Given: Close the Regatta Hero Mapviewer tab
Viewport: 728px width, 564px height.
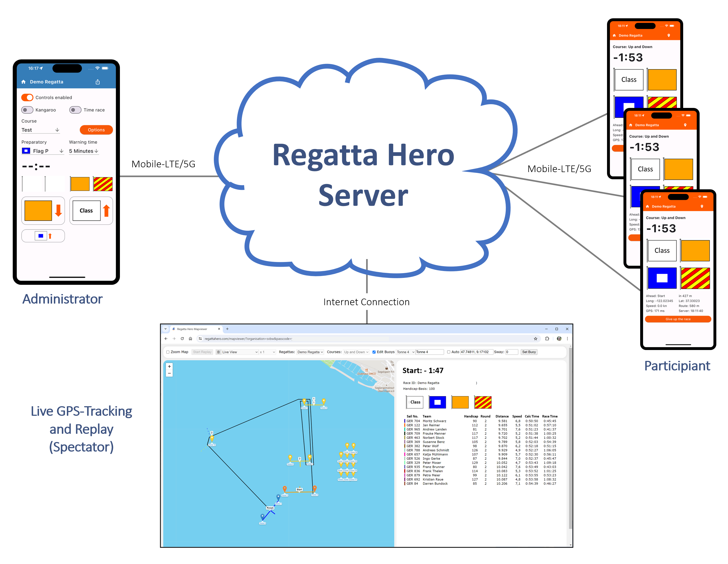Looking at the screenshot, I should coord(219,329).
